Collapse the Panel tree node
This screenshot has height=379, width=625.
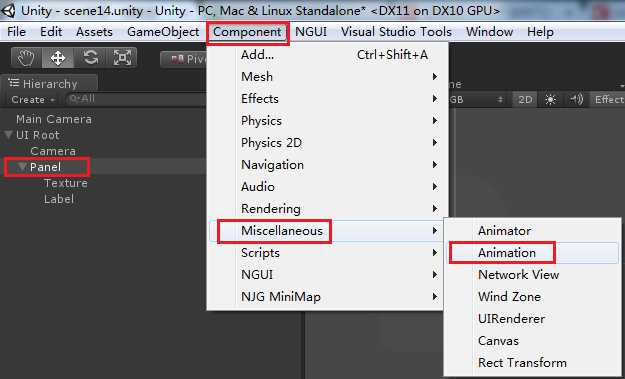pos(22,167)
